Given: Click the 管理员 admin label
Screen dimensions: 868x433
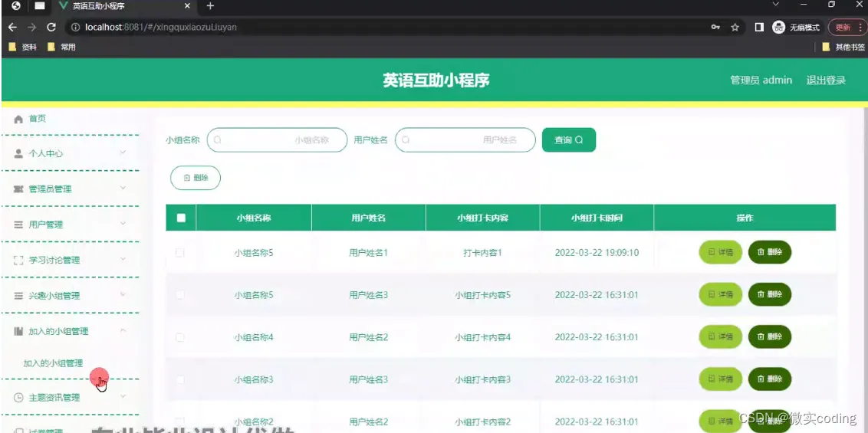Looking at the screenshot, I should click(x=761, y=80).
